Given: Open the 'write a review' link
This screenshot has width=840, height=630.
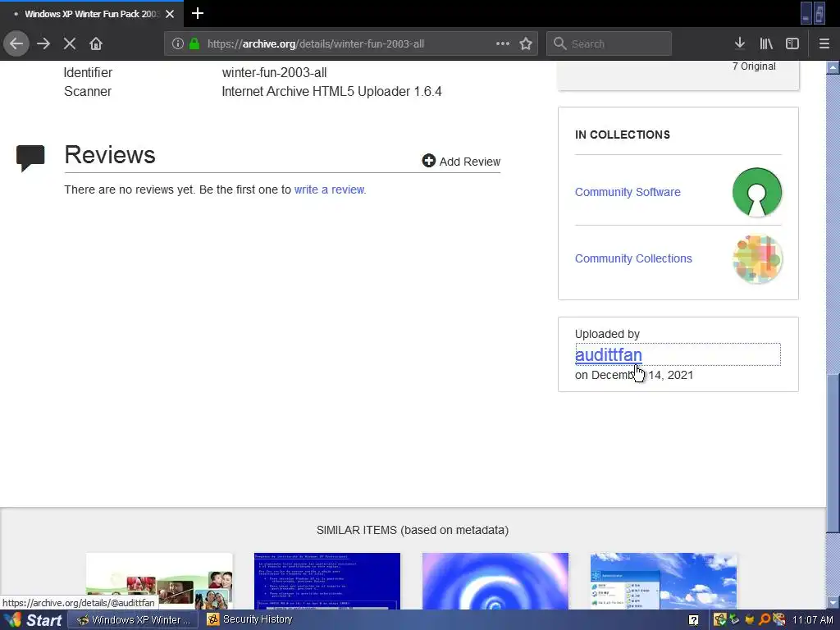Looking at the screenshot, I should 329,189.
